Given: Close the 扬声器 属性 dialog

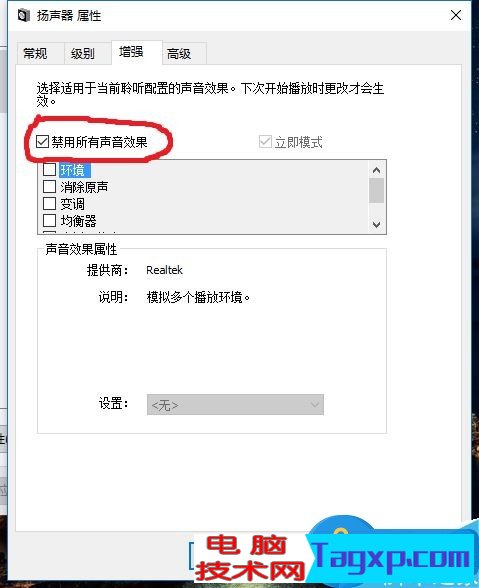Looking at the screenshot, I should coord(456,15).
